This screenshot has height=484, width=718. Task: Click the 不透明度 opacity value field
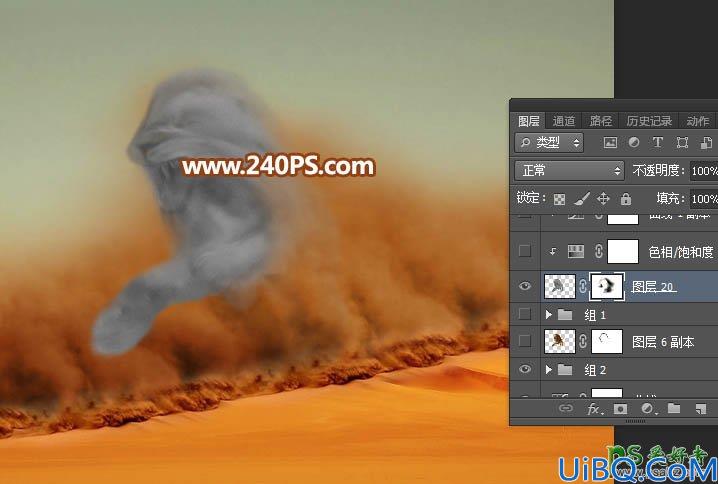pyautogui.click(x=704, y=171)
